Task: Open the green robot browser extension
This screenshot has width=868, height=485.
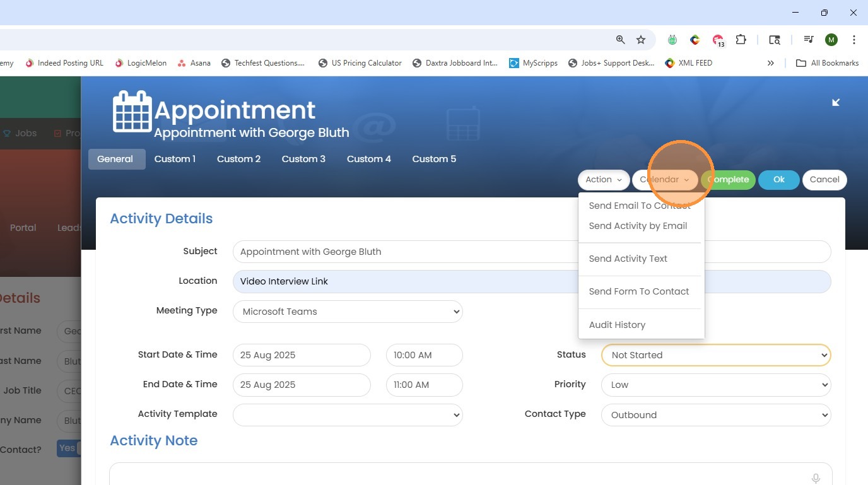Action: pyautogui.click(x=672, y=40)
